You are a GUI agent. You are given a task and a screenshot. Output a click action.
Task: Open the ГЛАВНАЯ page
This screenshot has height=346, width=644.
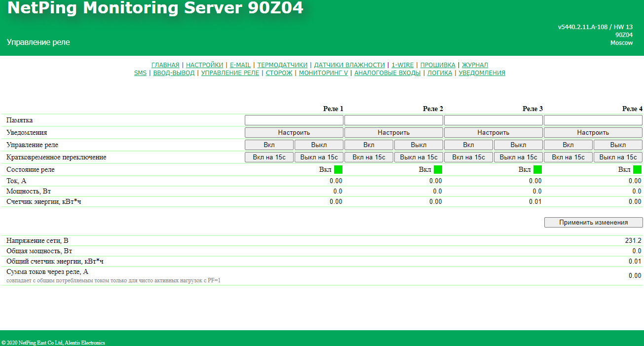[x=165, y=65]
